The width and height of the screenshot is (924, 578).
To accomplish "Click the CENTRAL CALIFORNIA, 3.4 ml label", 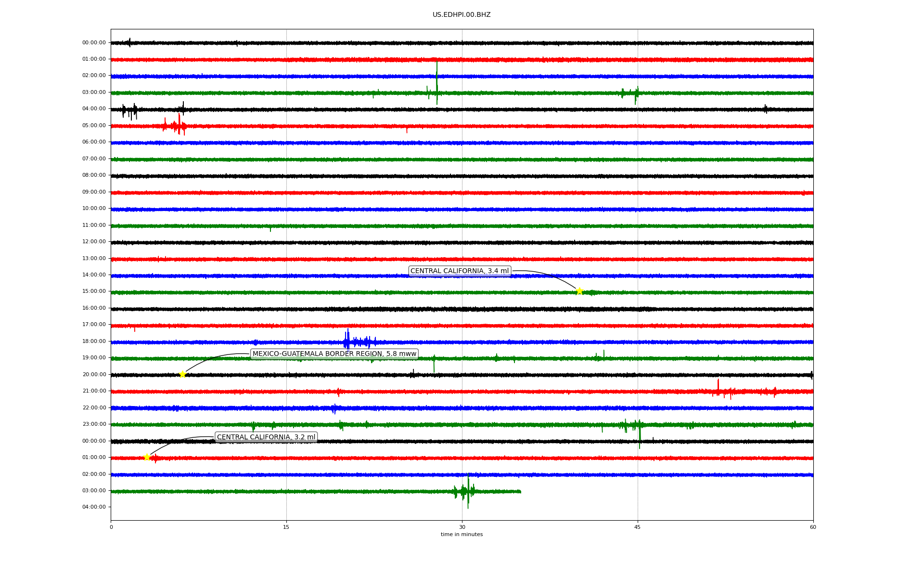I will pyautogui.click(x=459, y=271).
